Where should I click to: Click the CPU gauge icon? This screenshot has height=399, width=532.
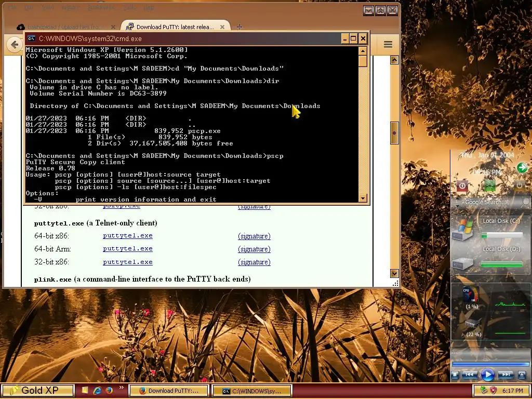tap(471, 295)
